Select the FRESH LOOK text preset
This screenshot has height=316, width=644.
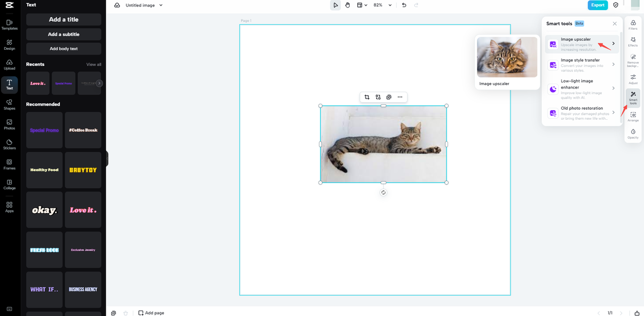[x=44, y=250]
